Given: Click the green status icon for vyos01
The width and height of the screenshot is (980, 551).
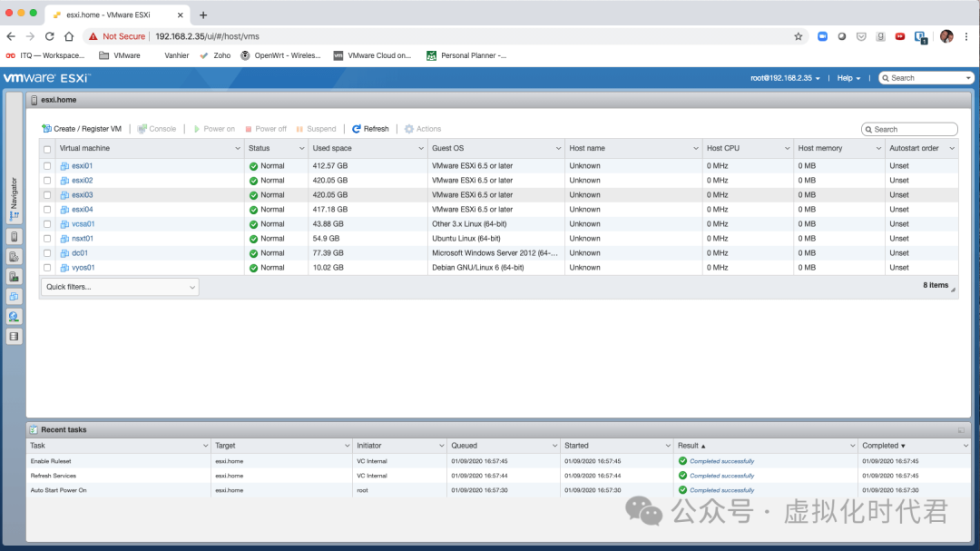Looking at the screenshot, I should tap(253, 268).
